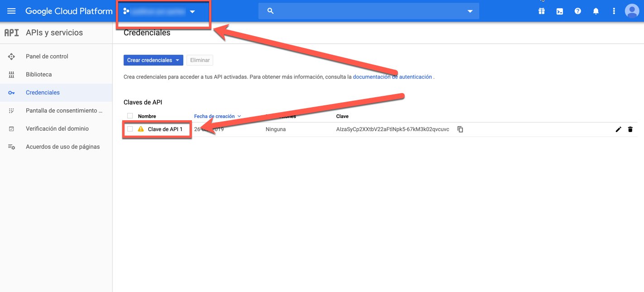Expand the Crear credenciales dropdown arrow
The height and width of the screenshot is (292, 644).
coord(177,60)
